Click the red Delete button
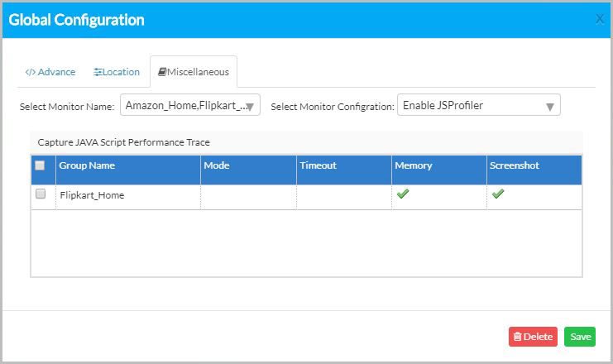The height and width of the screenshot is (364, 613). click(533, 337)
